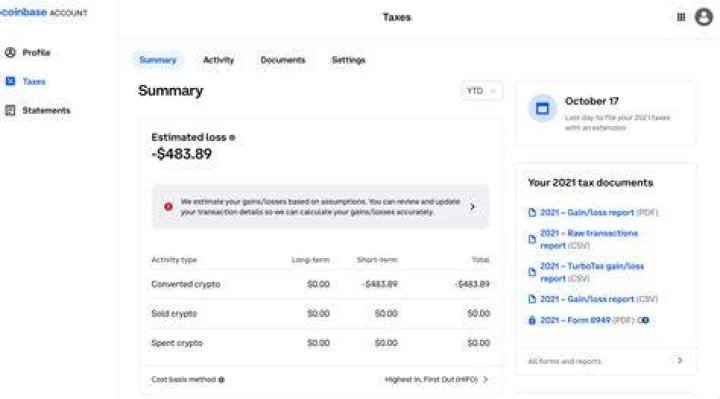
Task: Click chevron next to All forms and reports
Action: coord(680,360)
